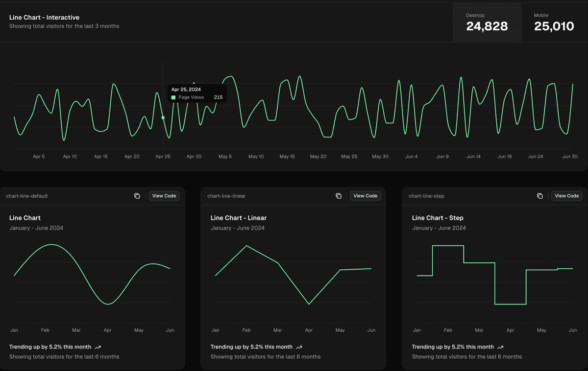
Task: Toggle the Desktop visitors series
Action: pos(487,22)
